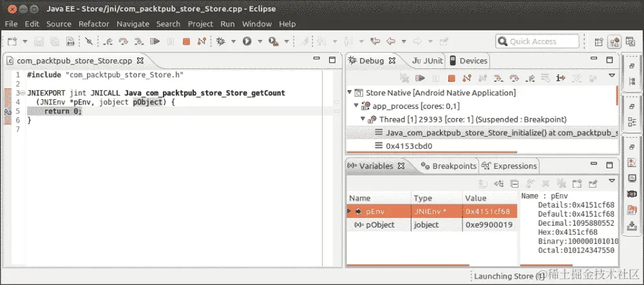
Task: Click Step Over in the Debug view toolbar
Action: tap(514, 78)
